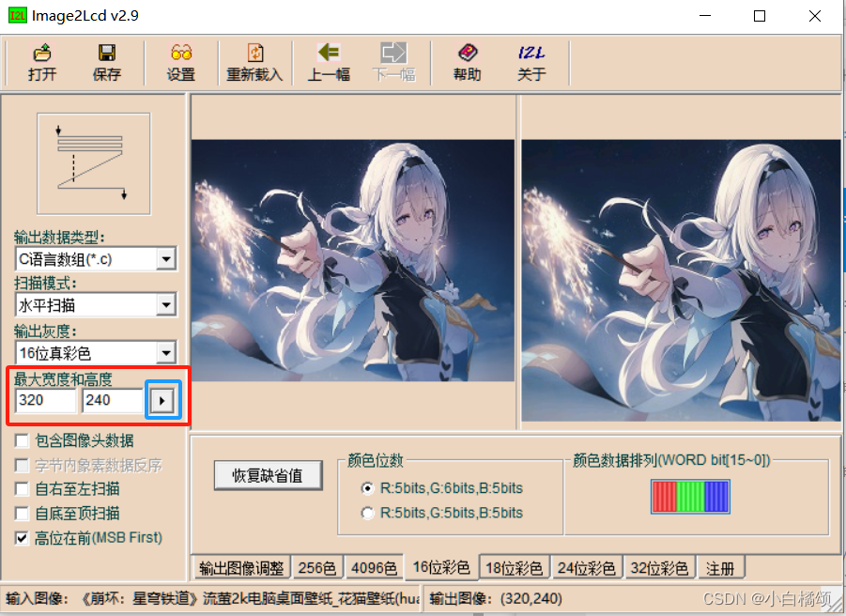The image size is (846, 616).
Task: Click the RGB color data arrangement bar
Action: click(x=690, y=496)
